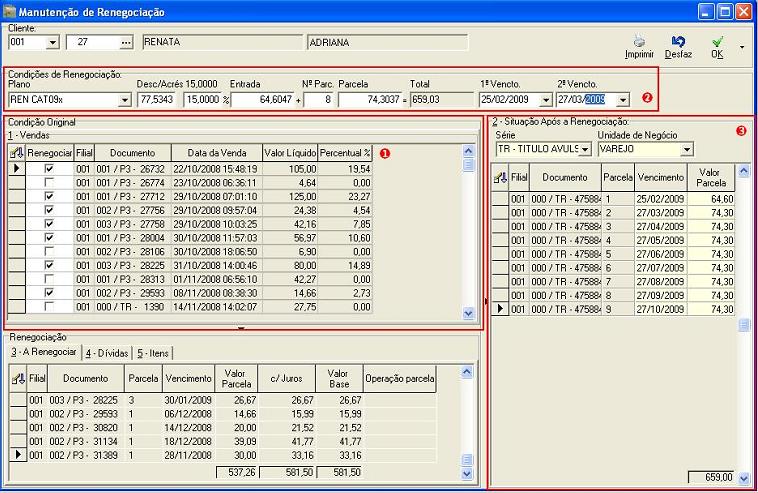The width and height of the screenshot is (758, 493).
Task: Click Situação Após grid scrollbar up arrow
Action: (x=743, y=171)
